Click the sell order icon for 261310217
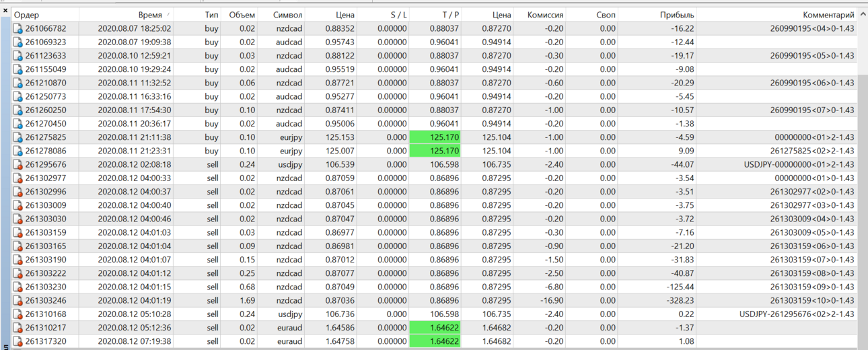 pyautogui.click(x=18, y=328)
